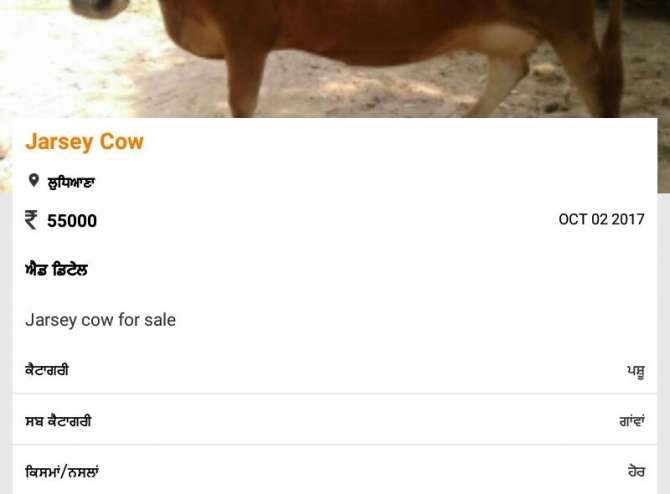Select the 55000 price value
670x494 pixels.
(x=72, y=221)
